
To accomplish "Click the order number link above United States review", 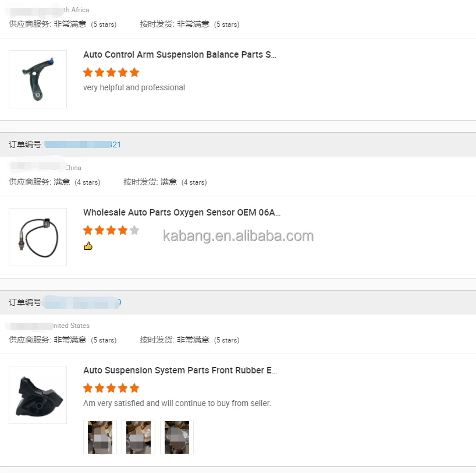I will tap(82, 302).
